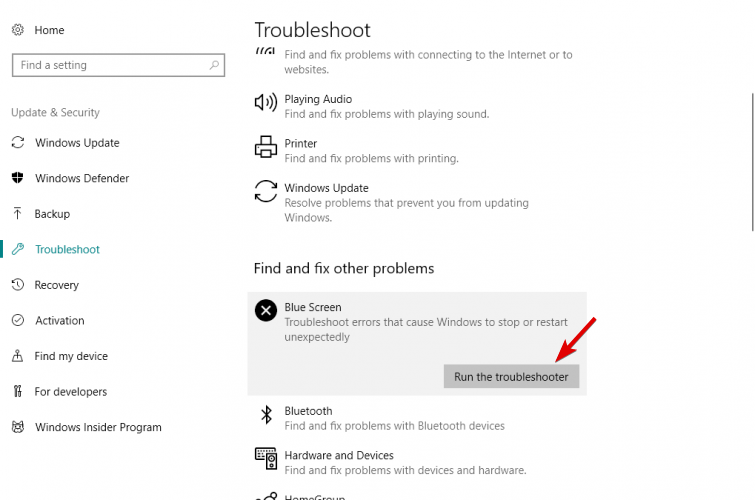Open For developers settings
Screen dimensions: 755x500
70,392
